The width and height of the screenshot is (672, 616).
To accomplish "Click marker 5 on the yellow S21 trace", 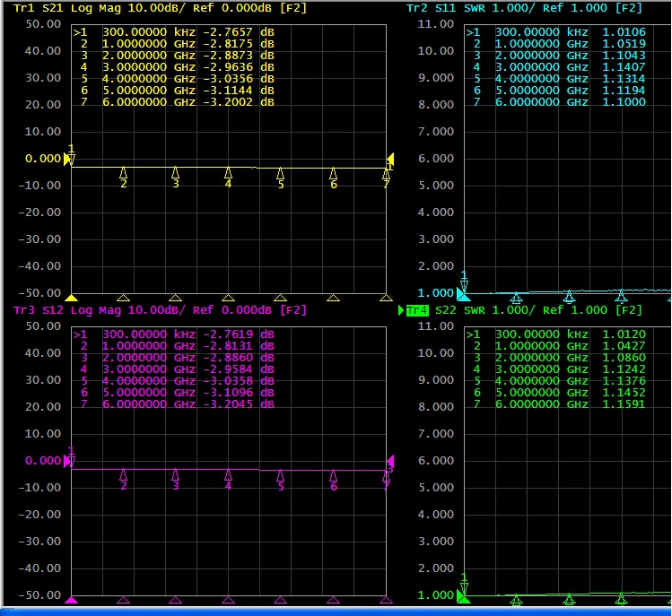I will [280, 178].
